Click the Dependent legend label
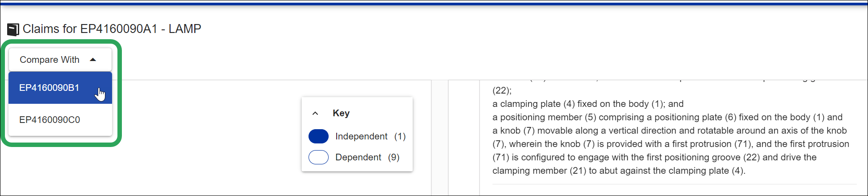 pos(358,157)
